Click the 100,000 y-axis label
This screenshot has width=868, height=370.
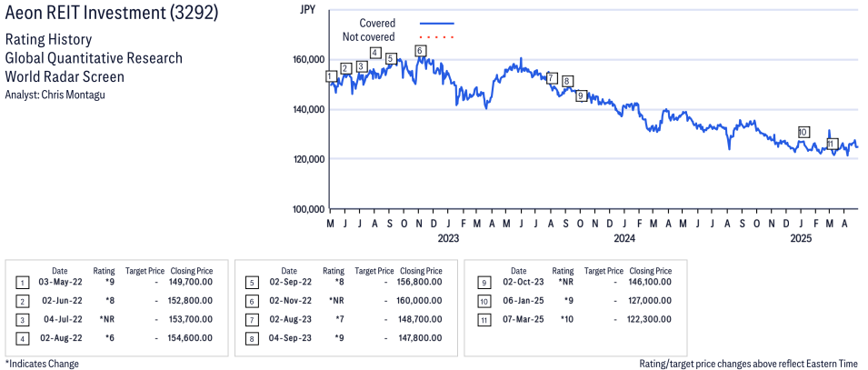(x=309, y=209)
